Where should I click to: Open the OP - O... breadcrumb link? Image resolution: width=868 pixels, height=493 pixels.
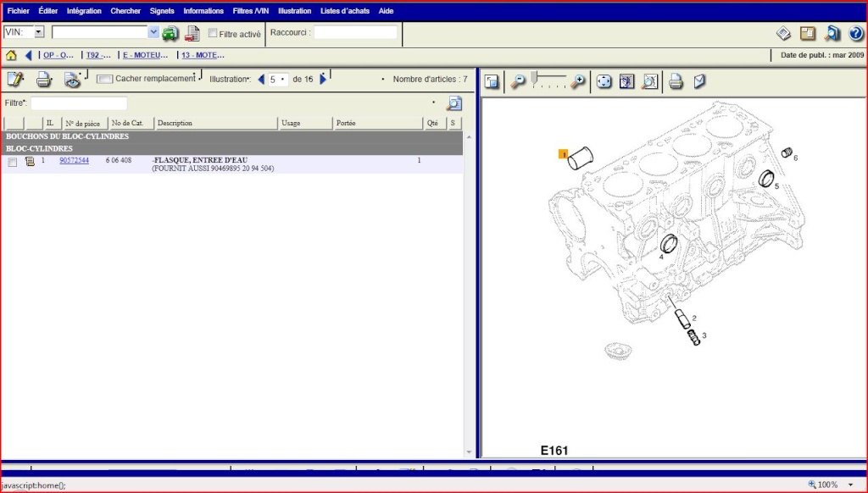[x=58, y=55]
